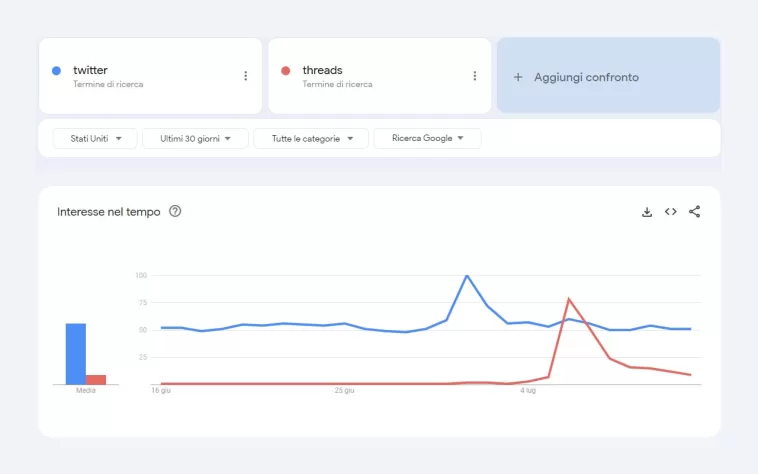Click the threads line peak
Image resolution: width=758 pixels, height=474 pixels.
(569, 300)
